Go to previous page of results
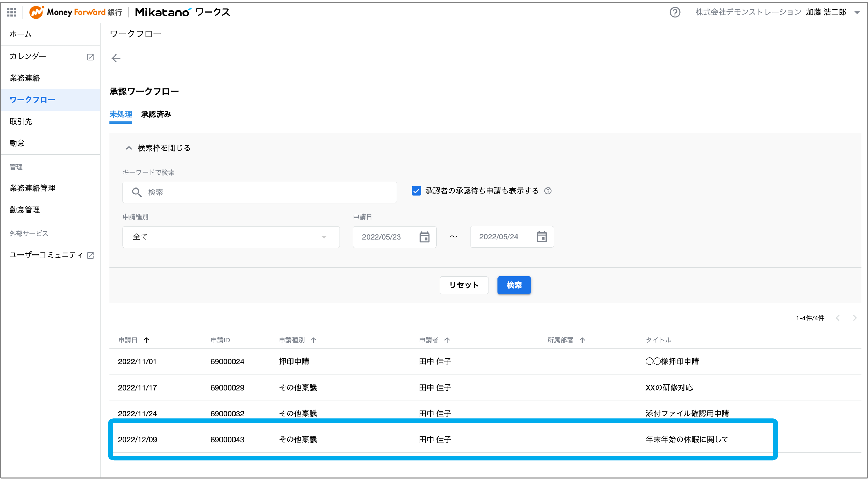868x480 pixels. click(838, 318)
